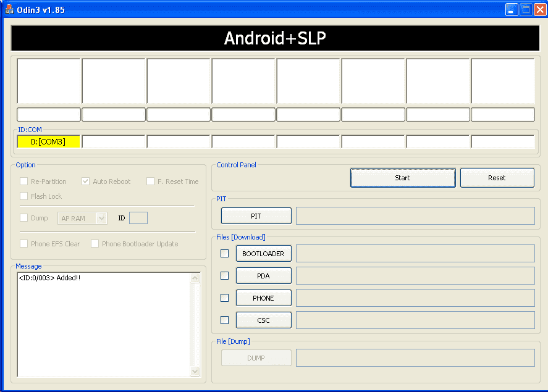Screen dimensions: 548x392
Task: Enable Phone Bootloader Update checkbox
Action: tap(95, 243)
